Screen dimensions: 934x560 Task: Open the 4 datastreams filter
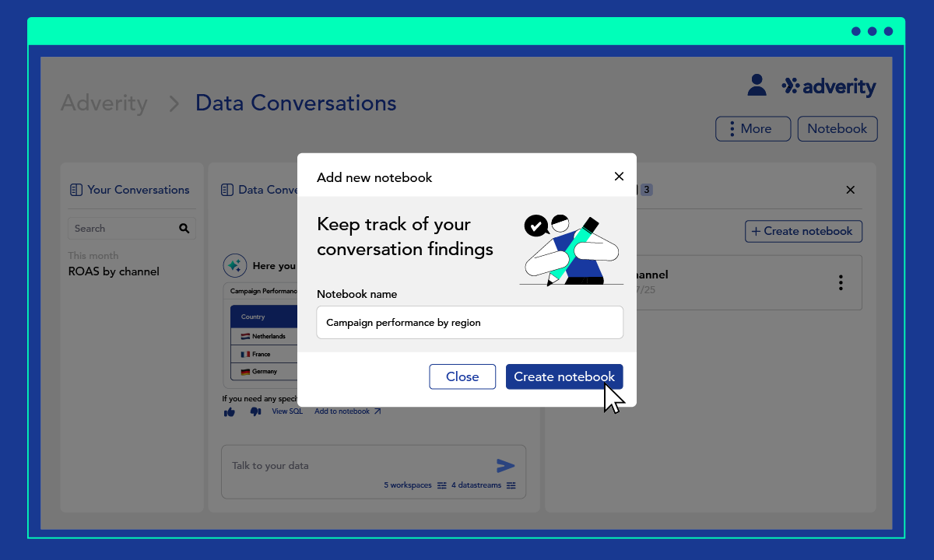pos(483,485)
